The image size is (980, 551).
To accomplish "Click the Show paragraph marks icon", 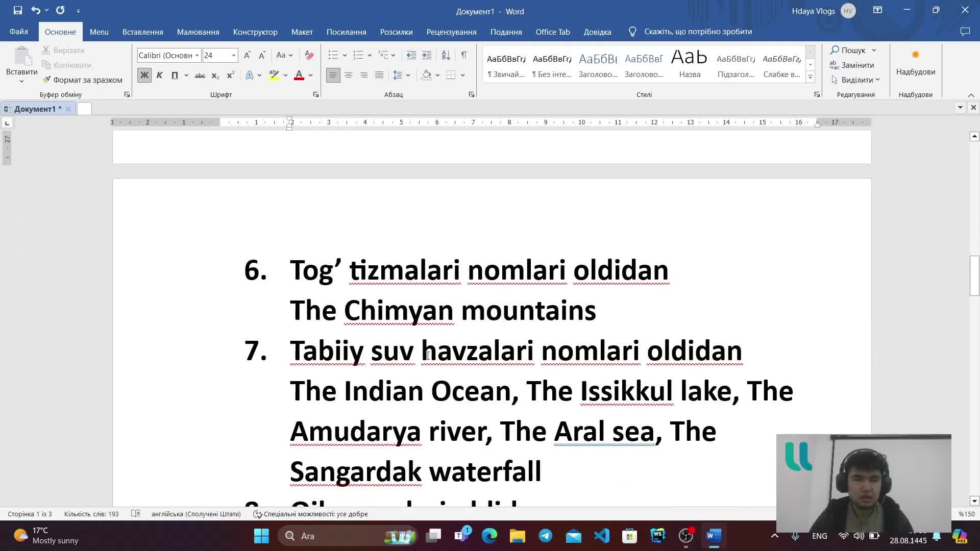I will (x=463, y=55).
